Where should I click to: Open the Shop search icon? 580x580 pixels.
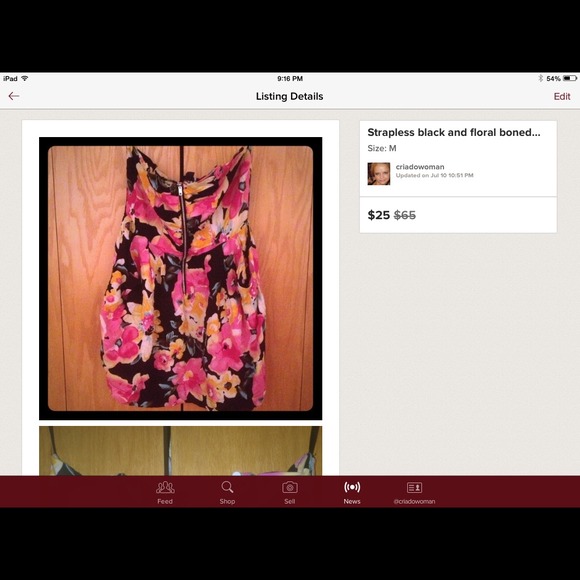227,487
